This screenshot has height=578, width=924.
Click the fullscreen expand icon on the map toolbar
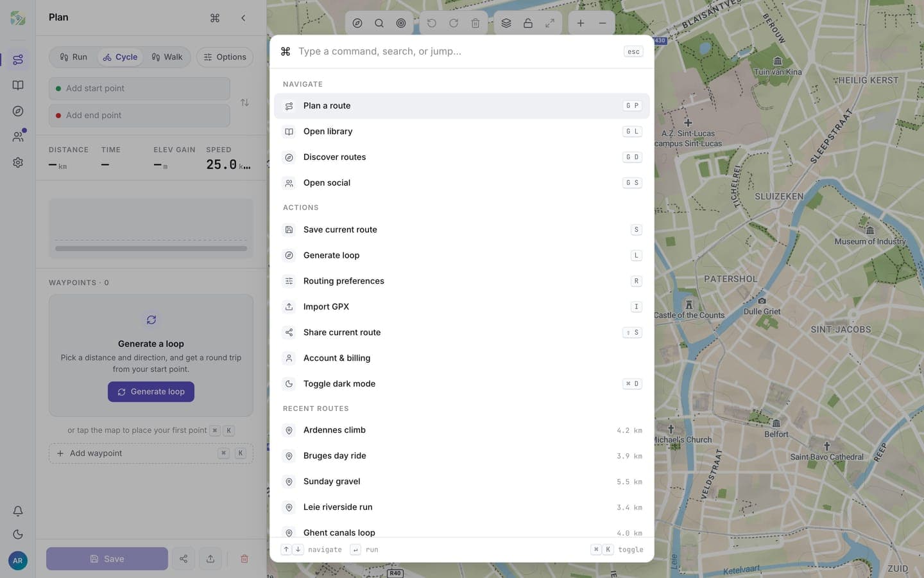pos(550,23)
